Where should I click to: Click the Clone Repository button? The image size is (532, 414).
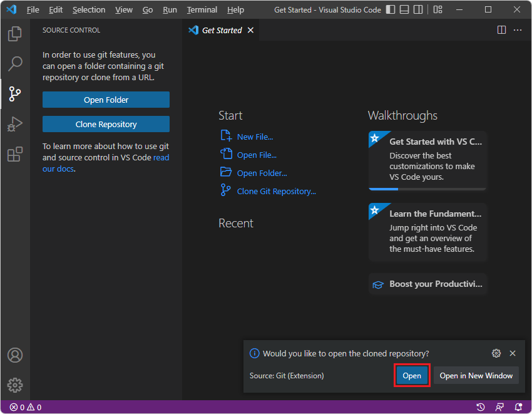[106, 124]
